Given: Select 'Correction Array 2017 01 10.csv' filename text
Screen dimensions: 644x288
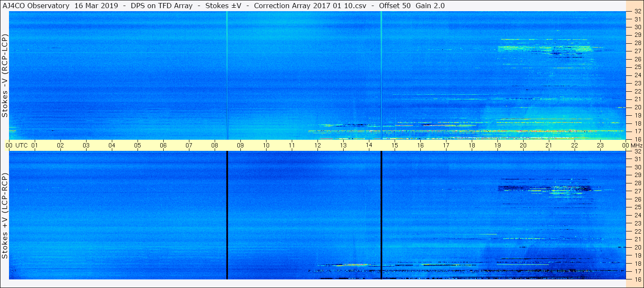Looking at the screenshot, I should coord(311,6).
